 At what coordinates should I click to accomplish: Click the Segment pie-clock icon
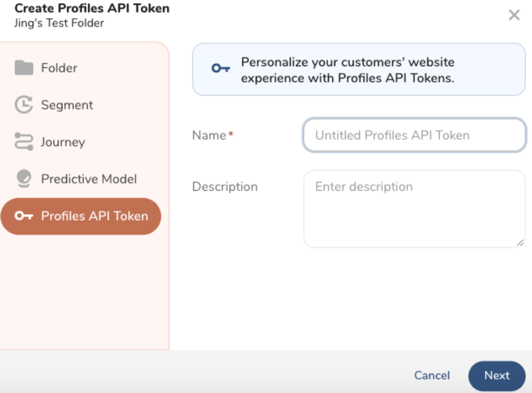click(24, 105)
